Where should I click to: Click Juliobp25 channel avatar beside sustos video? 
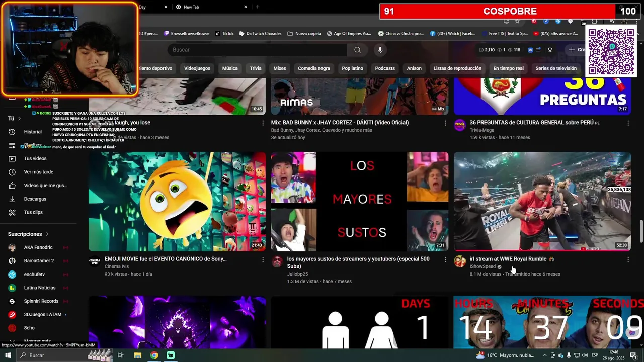pos(277,261)
